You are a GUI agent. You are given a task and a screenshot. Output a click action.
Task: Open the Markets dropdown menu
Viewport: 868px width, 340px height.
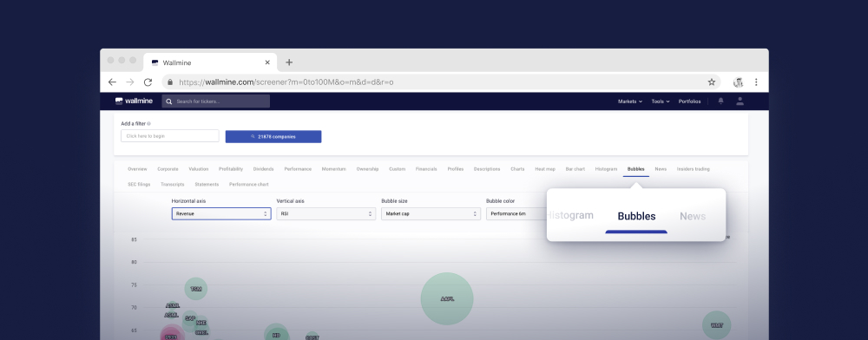coord(630,101)
